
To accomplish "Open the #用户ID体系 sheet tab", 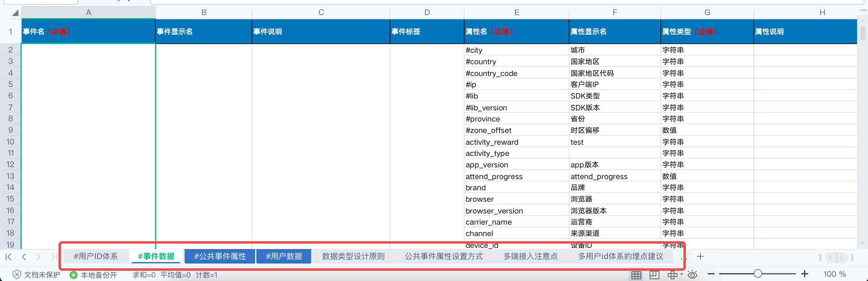I will pyautogui.click(x=96, y=256).
